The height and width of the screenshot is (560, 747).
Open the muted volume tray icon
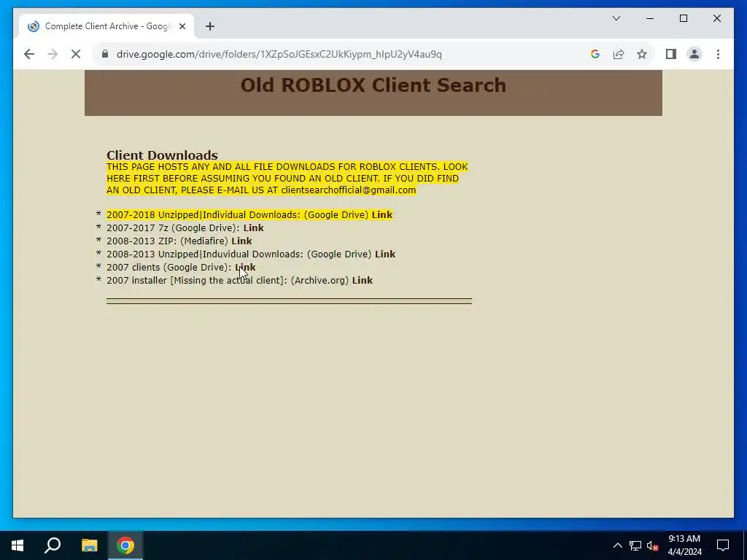pyautogui.click(x=652, y=545)
